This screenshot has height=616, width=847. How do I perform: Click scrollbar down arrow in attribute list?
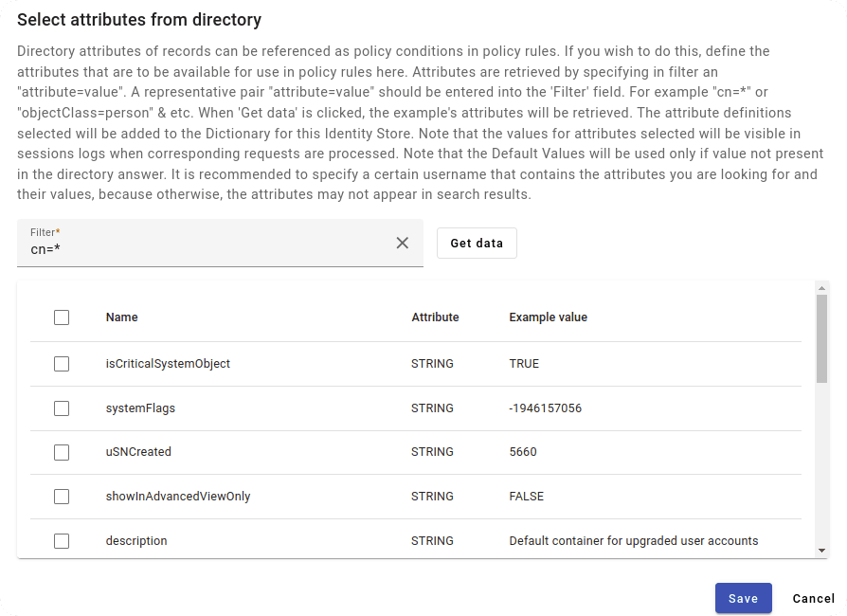[x=821, y=551]
